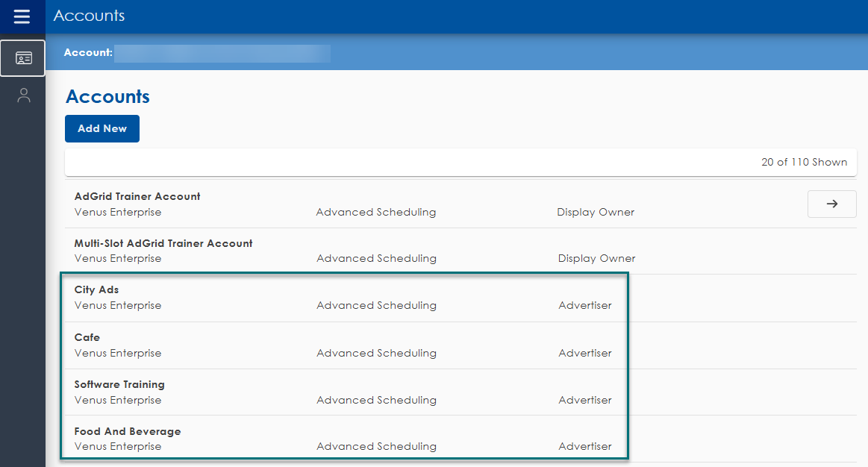This screenshot has height=467, width=868.
Task: Click the large Accounts page heading
Action: pos(107,96)
